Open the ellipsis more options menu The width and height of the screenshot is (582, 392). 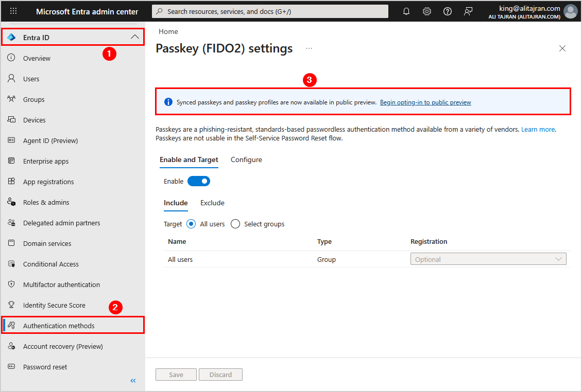click(x=309, y=48)
